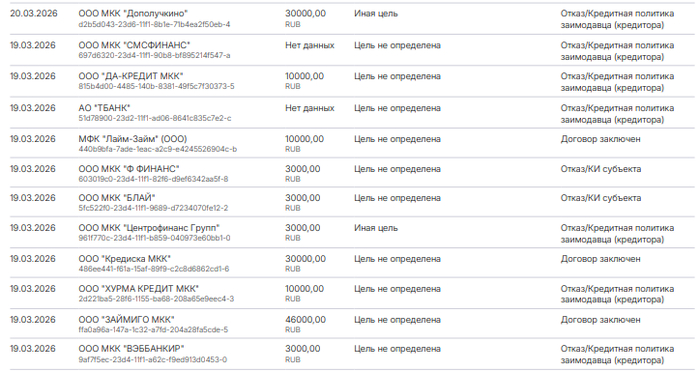This screenshot has width=700, height=371.
Task: Open ООО МКК "Центрофинанс Групп" record
Action: pos(149,228)
